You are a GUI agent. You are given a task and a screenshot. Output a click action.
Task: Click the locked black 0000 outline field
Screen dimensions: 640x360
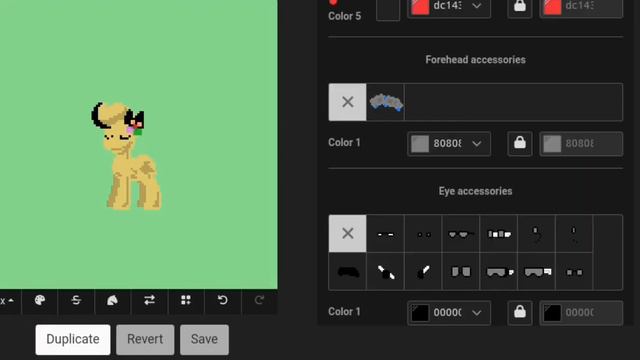coord(581,313)
